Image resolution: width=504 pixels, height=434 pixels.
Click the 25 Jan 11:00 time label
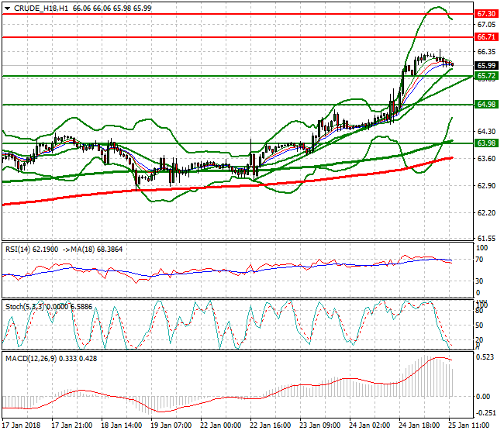coord(469,425)
